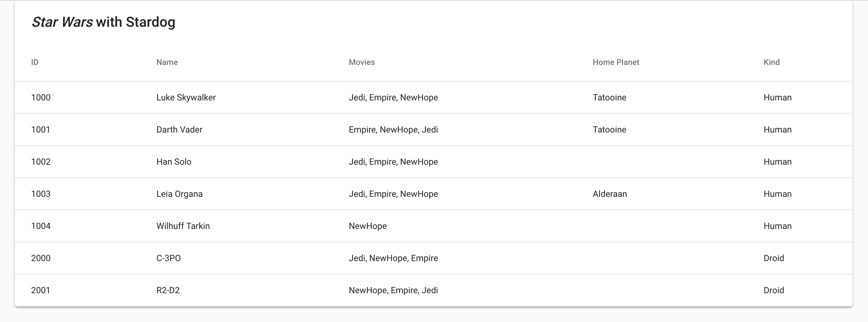This screenshot has height=322, width=868.
Task: Click the ID cell 2001
Action: click(41, 291)
